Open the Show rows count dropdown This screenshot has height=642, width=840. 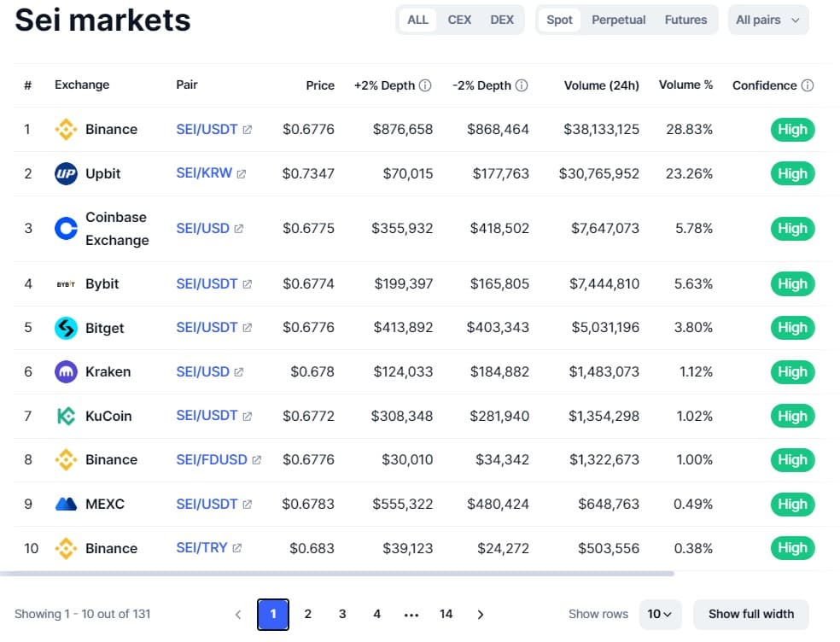(x=659, y=614)
